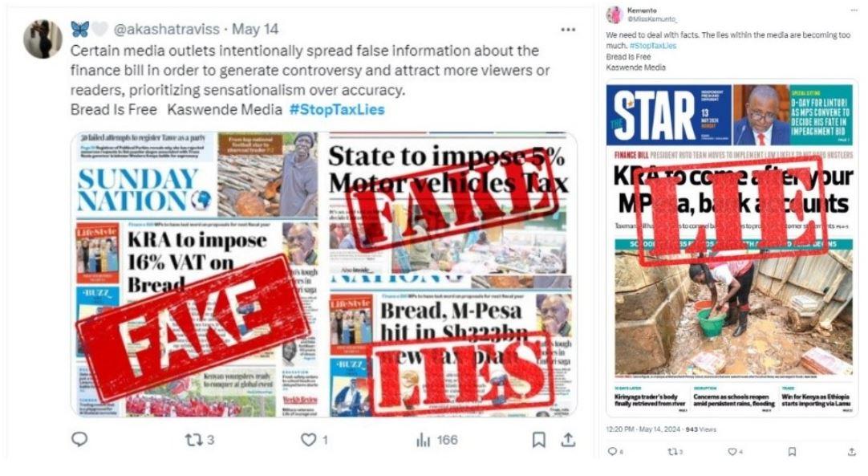This screenshot has width=868, height=476.
Task: Bookmark the @akashatraviss tweet
Action: click(538, 440)
